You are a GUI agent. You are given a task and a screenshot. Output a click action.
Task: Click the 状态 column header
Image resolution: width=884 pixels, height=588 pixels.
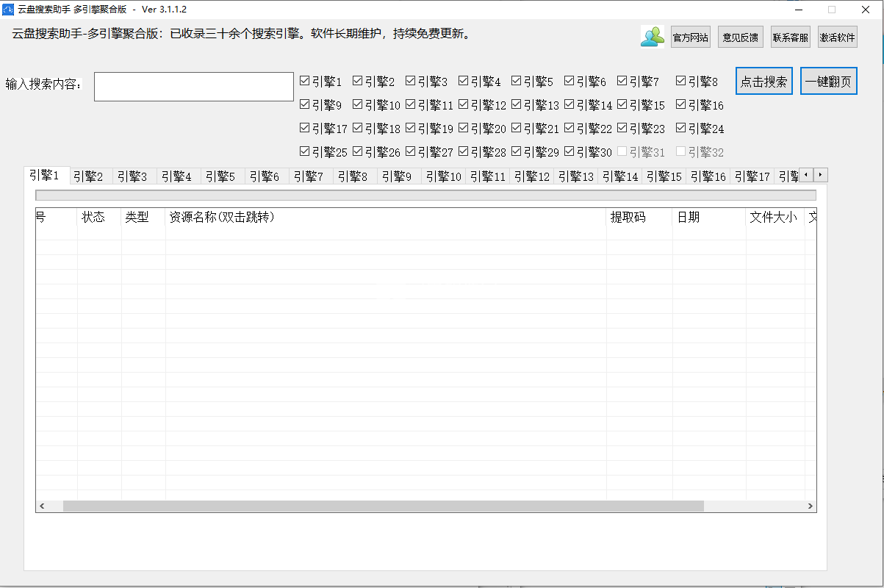[100, 218]
